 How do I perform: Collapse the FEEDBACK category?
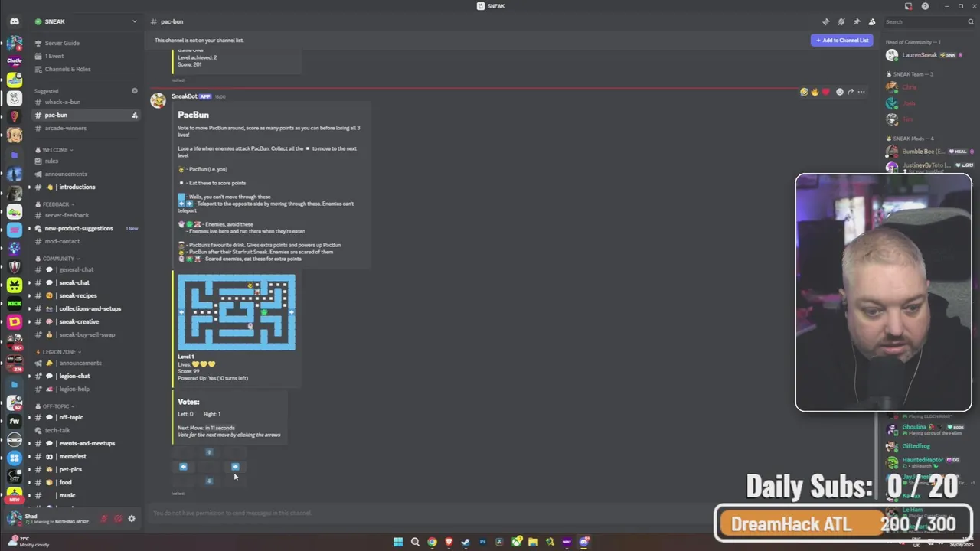point(55,204)
